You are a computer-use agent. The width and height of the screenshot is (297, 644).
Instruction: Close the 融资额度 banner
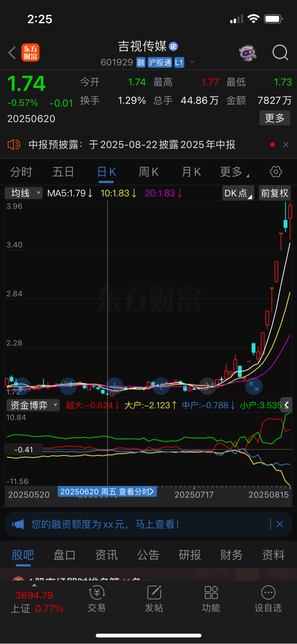click(280, 524)
